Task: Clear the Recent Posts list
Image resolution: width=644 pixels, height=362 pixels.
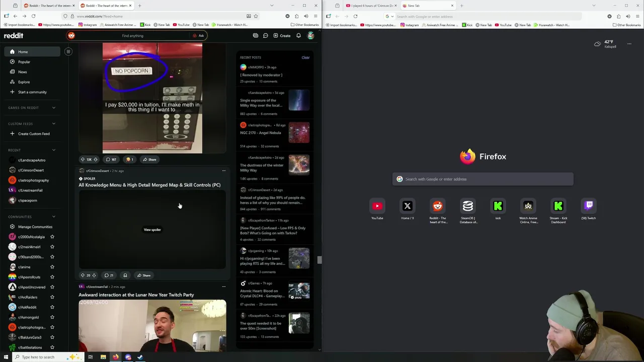Action: pos(305,57)
